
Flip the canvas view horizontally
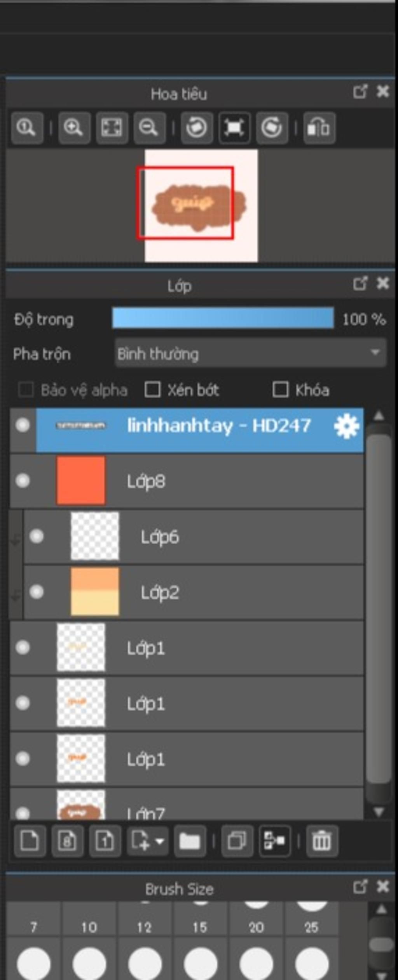[x=319, y=128]
